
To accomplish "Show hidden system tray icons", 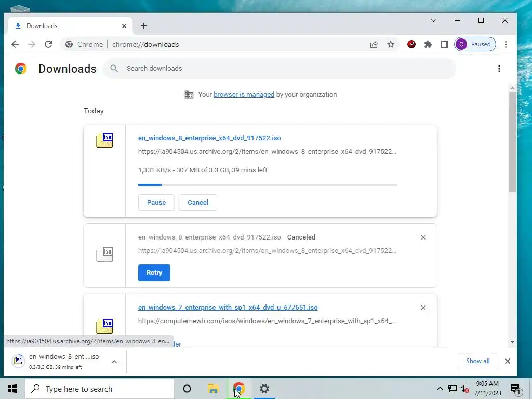I will (x=440, y=389).
